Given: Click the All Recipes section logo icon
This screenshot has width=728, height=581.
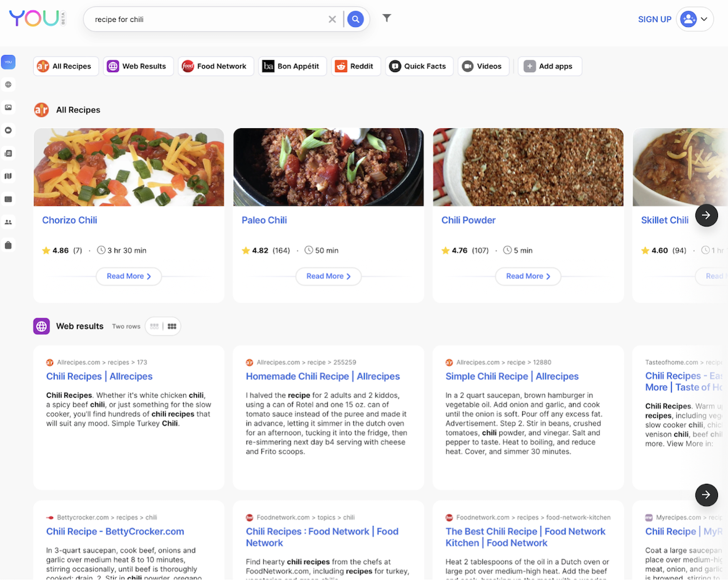Looking at the screenshot, I should point(41,110).
